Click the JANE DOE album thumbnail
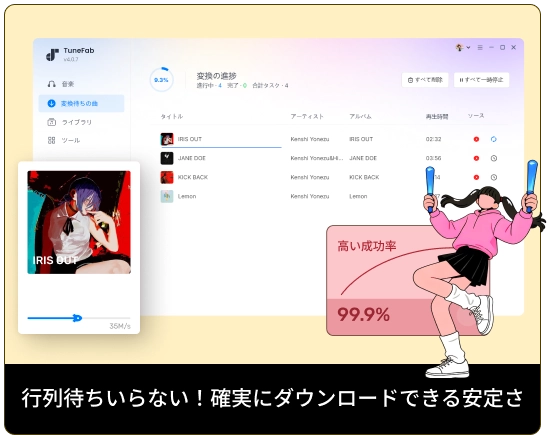Image resolution: width=547 pixels, height=439 pixels. click(167, 158)
